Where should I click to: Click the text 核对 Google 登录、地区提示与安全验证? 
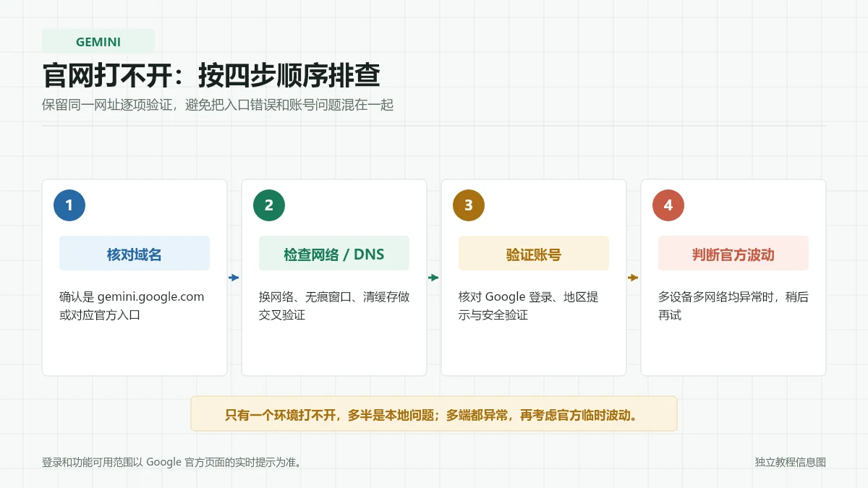[529, 306]
